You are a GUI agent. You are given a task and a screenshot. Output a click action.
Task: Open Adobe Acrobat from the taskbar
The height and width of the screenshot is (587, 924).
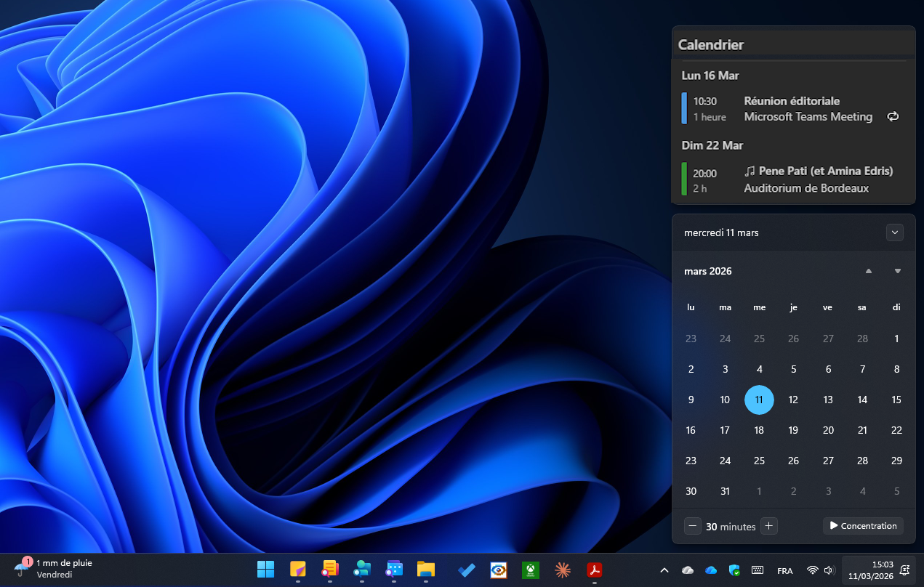(x=595, y=570)
